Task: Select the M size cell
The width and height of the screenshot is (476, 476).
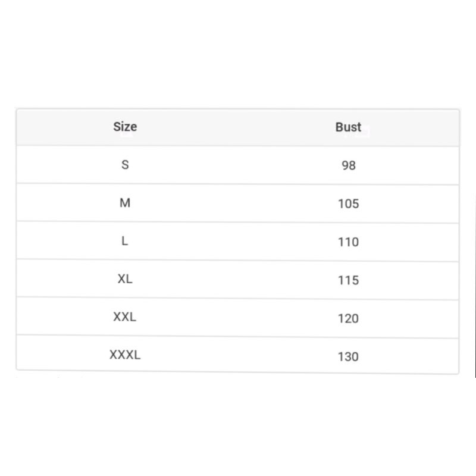Action: [125, 203]
